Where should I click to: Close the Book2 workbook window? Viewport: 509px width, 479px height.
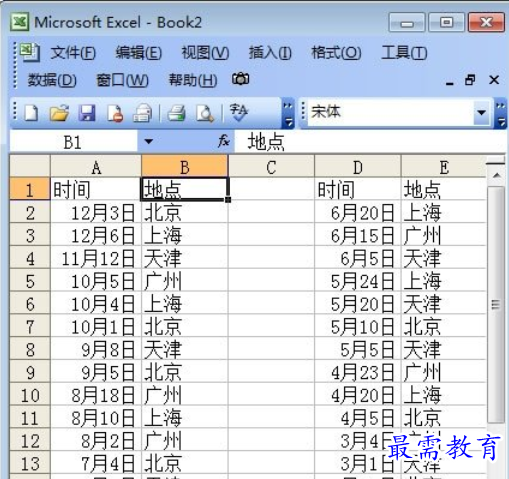(x=494, y=80)
